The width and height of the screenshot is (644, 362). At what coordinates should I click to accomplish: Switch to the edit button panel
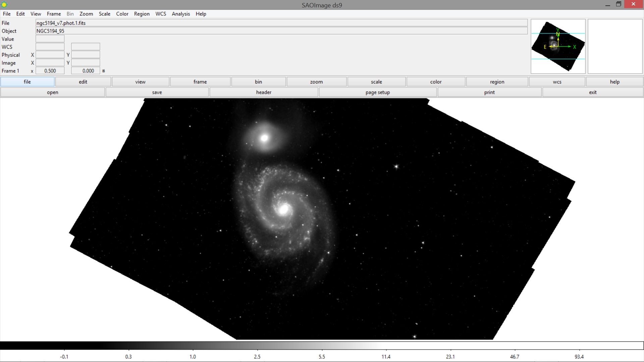tap(83, 81)
